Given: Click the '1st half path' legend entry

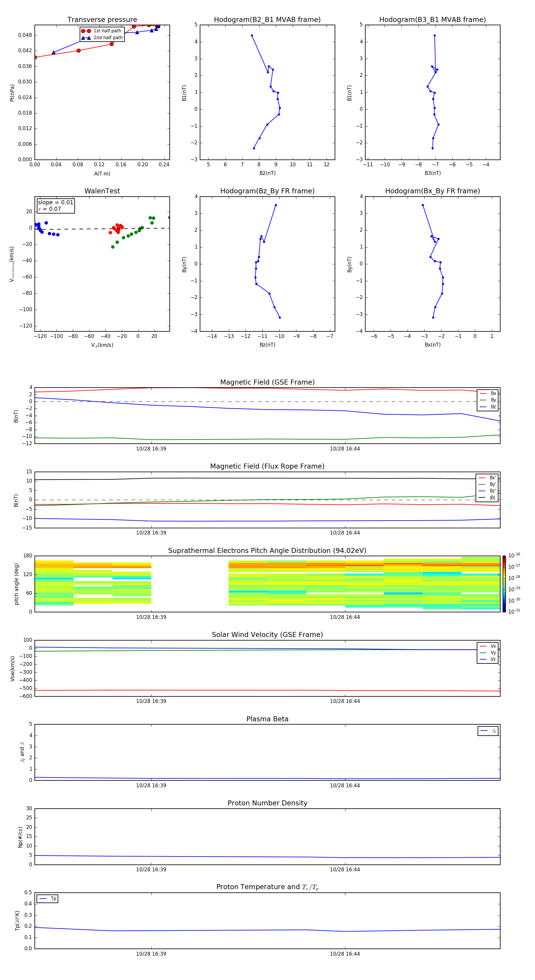Looking at the screenshot, I should 102,31.
